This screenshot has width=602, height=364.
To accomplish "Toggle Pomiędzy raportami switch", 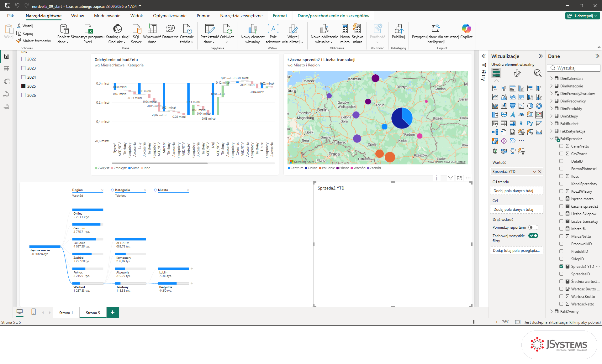I will pyautogui.click(x=533, y=227).
